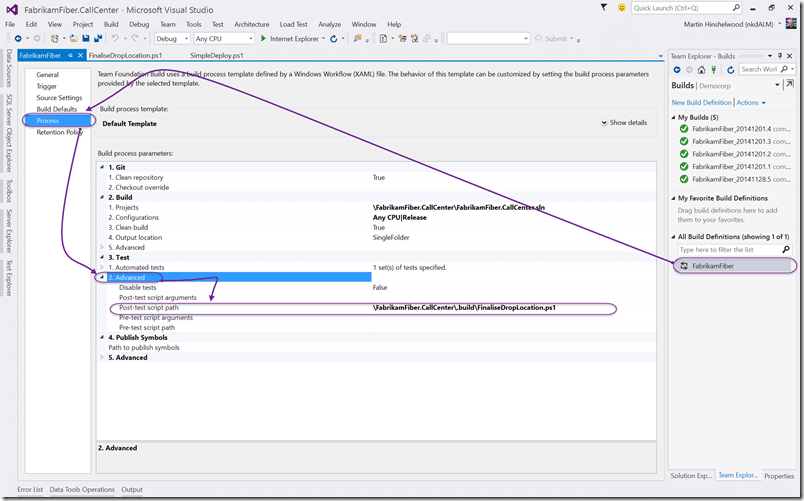Click the notifications flag filter icon
804x501 pixels.
[x=604, y=7]
